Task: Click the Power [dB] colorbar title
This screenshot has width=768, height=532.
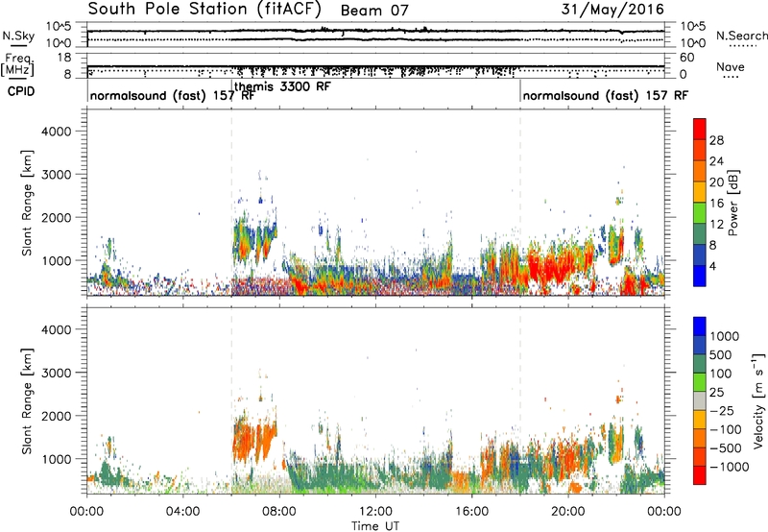Action: pos(732,203)
